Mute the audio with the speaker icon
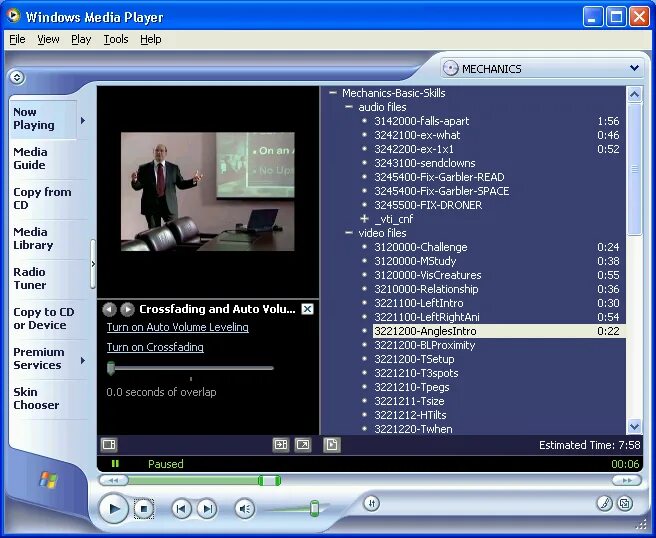Screen dimensions: 656x538 click(245, 509)
